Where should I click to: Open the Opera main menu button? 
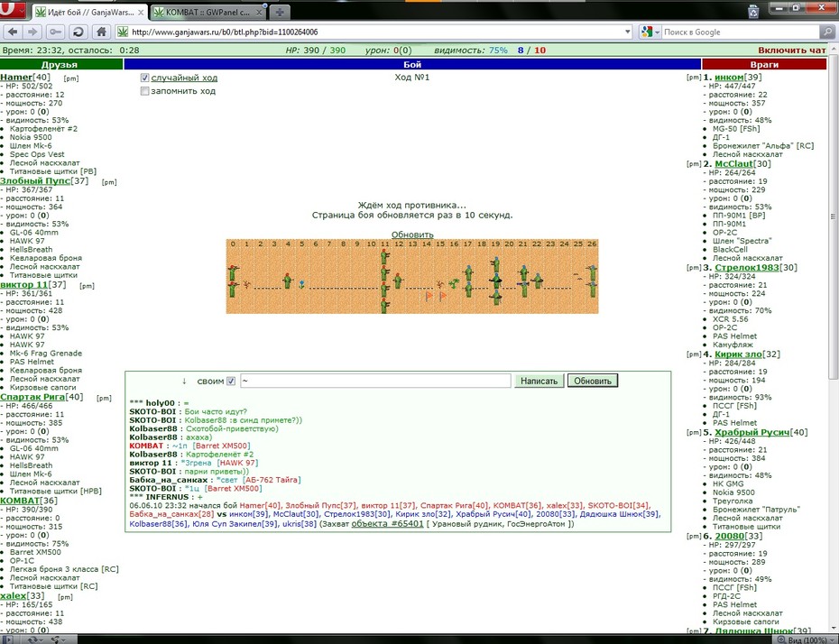(x=13, y=9)
